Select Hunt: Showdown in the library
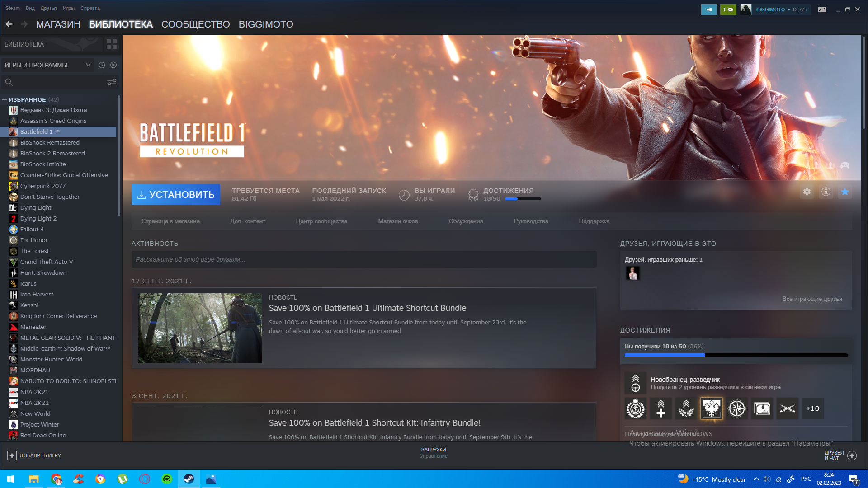 pyautogui.click(x=59, y=273)
